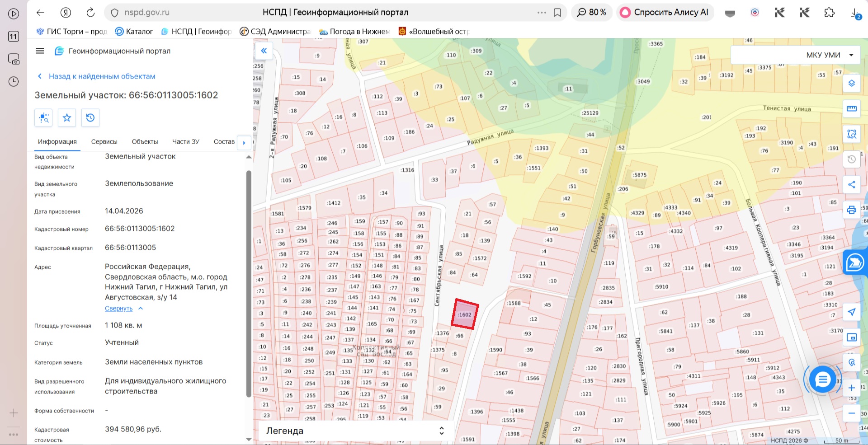Toggle the hamburger main menu
868x445 pixels.
click(40, 51)
